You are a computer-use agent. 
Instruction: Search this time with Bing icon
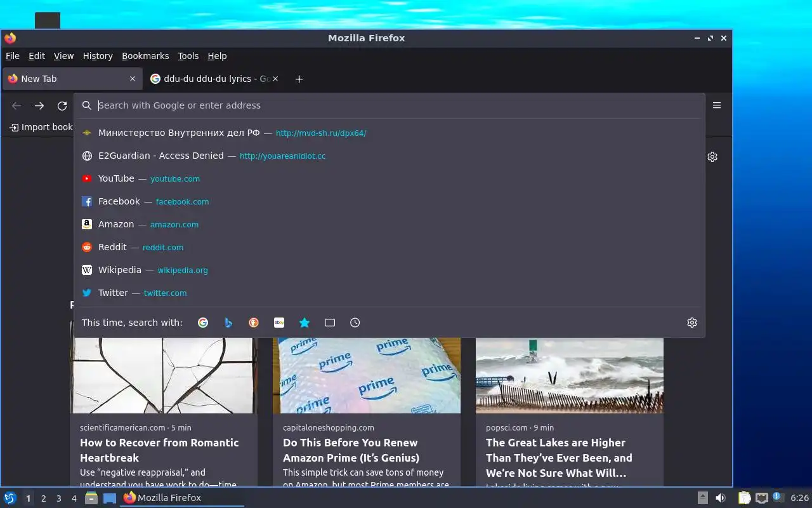point(228,323)
